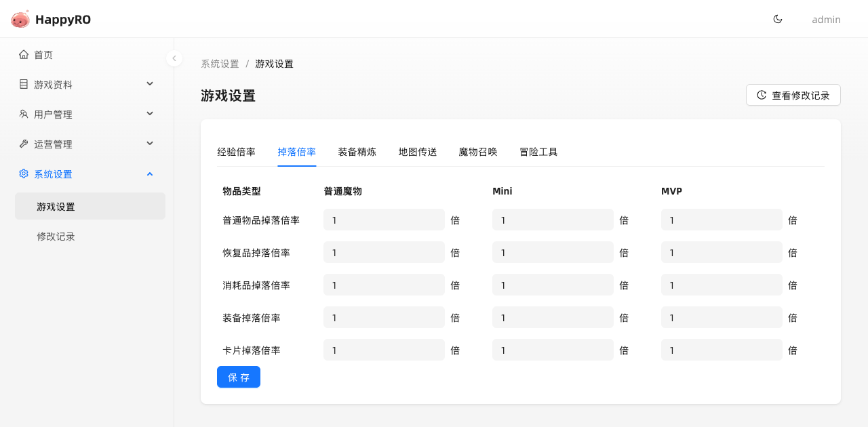Focus 消耗品掉落倍率 MVP input
Image resolution: width=868 pixels, height=427 pixels.
tap(722, 285)
